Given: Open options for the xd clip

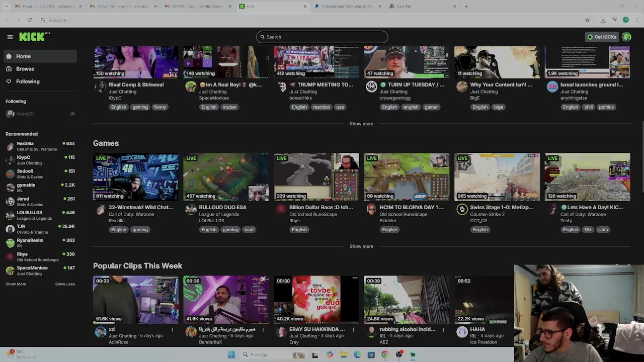Looking at the screenshot, I should tap(173, 330).
